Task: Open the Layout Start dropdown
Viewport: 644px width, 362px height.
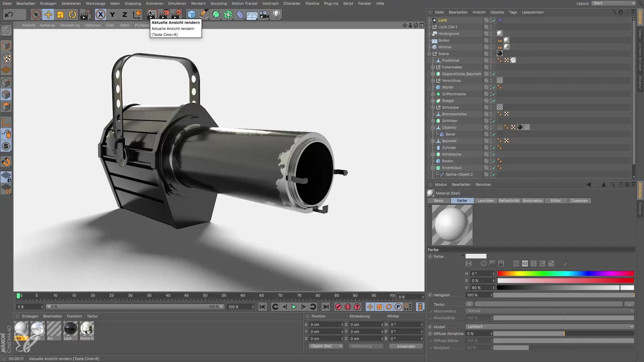Action: (x=613, y=3)
